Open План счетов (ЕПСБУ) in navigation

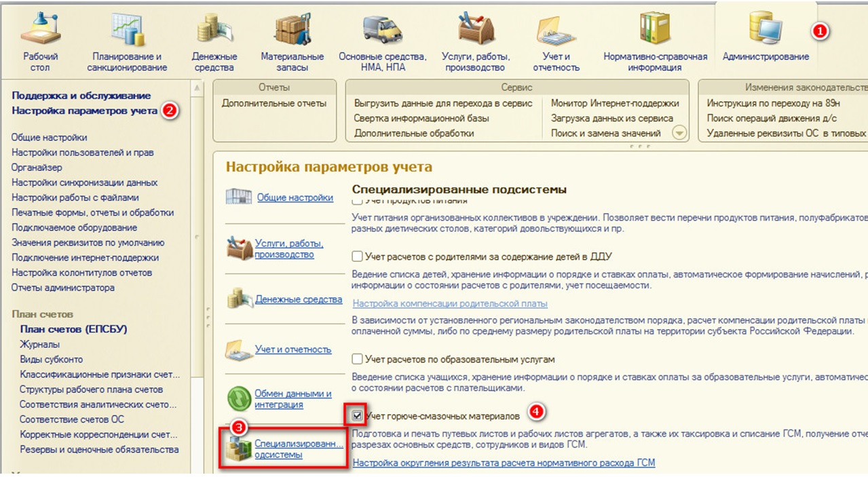[x=73, y=329]
